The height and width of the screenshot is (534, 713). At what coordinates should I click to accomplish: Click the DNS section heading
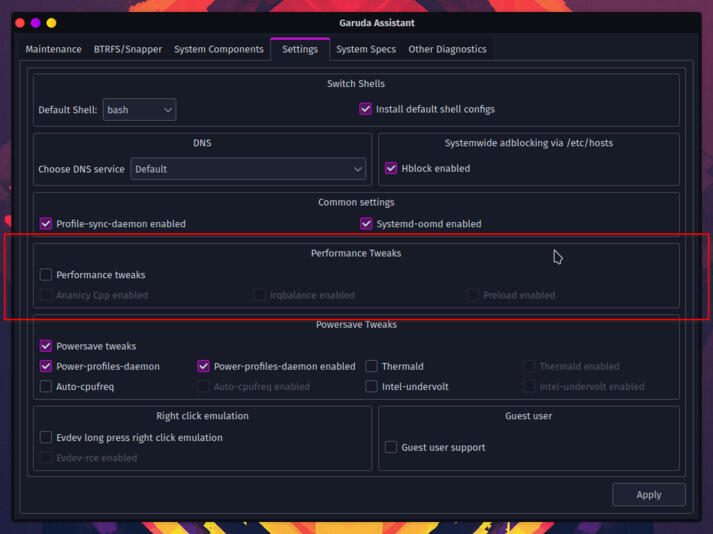(202, 143)
